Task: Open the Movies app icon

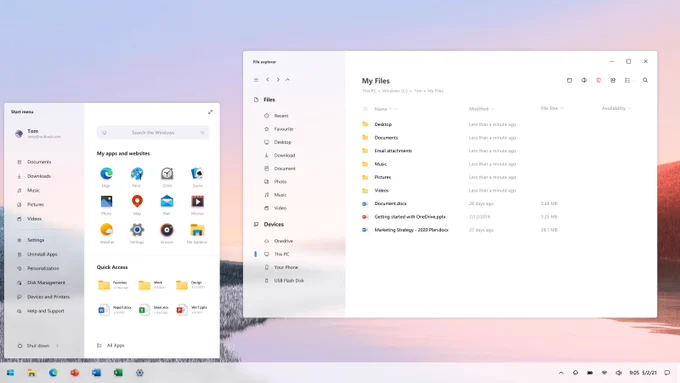Action: (197, 202)
